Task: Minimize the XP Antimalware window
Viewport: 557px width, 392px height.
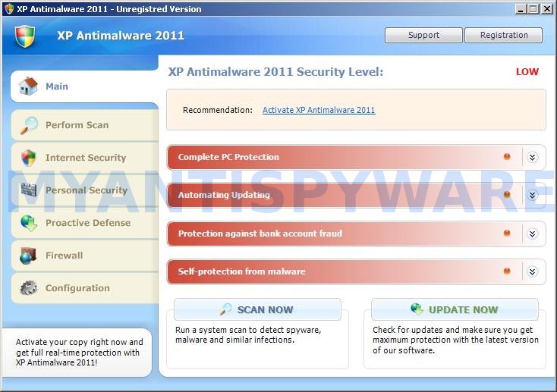Action: click(x=521, y=9)
